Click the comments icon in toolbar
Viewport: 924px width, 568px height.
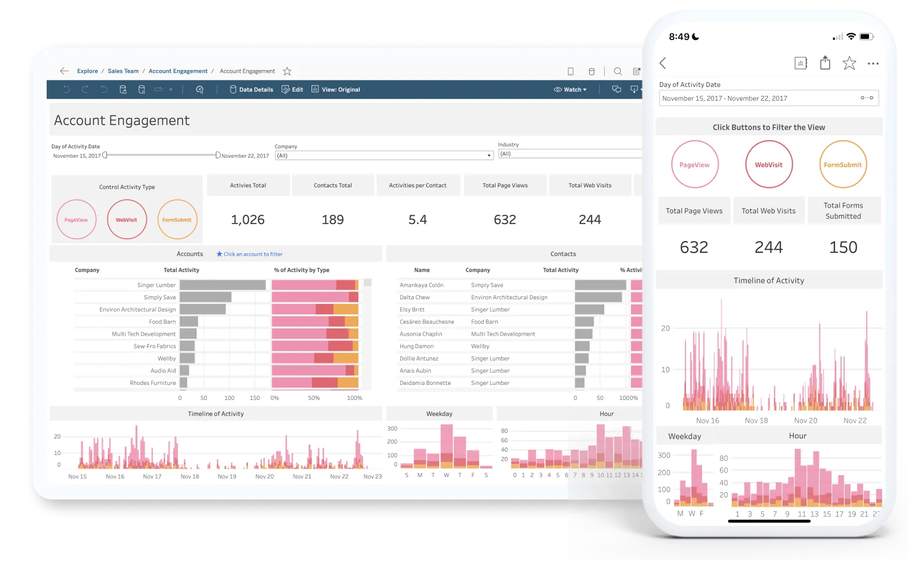tap(617, 89)
